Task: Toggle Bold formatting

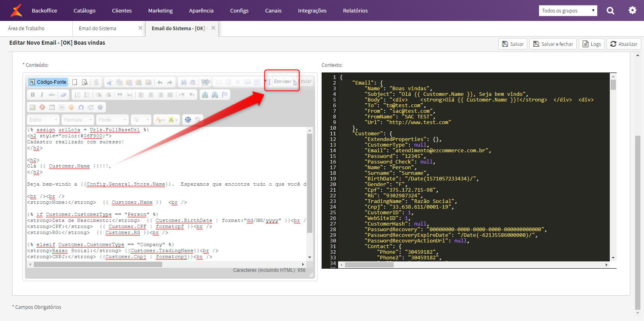Action: pos(33,95)
